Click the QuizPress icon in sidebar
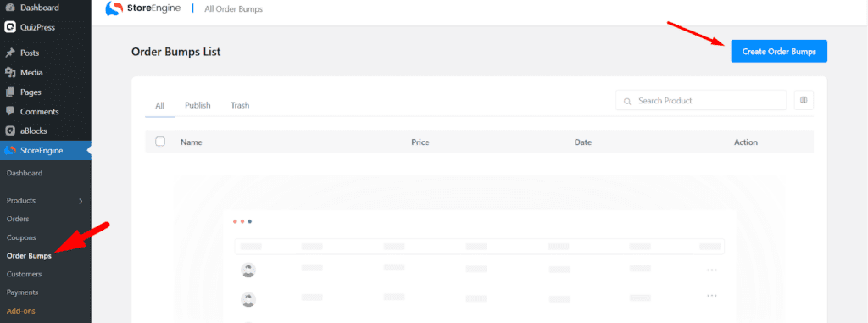The height and width of the screenshot is (323, 868). [x=9, y=26]
